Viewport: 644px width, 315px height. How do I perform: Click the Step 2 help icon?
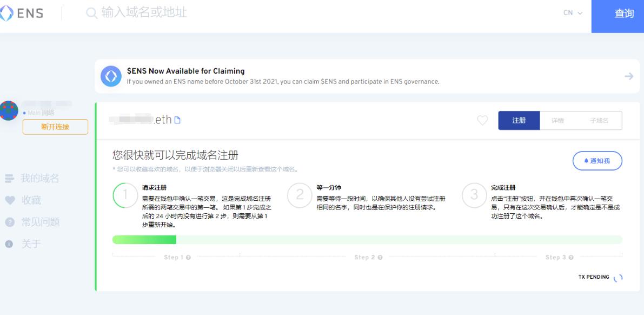380,257
